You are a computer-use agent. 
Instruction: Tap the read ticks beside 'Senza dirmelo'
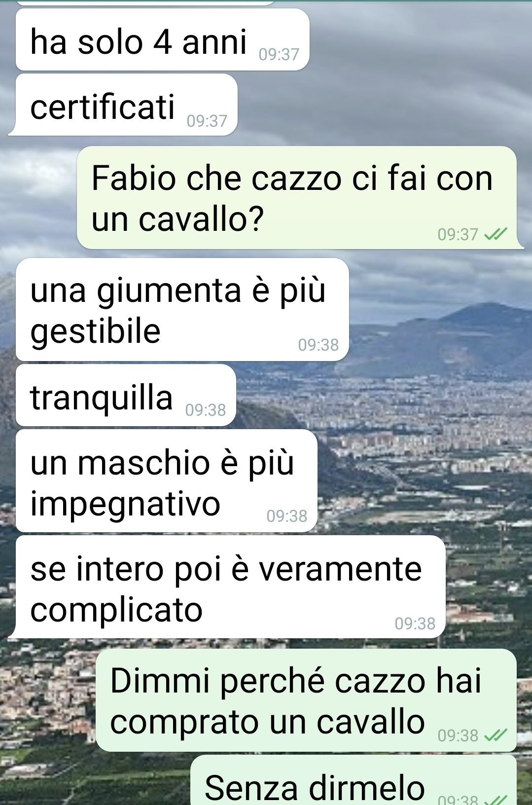496,800
